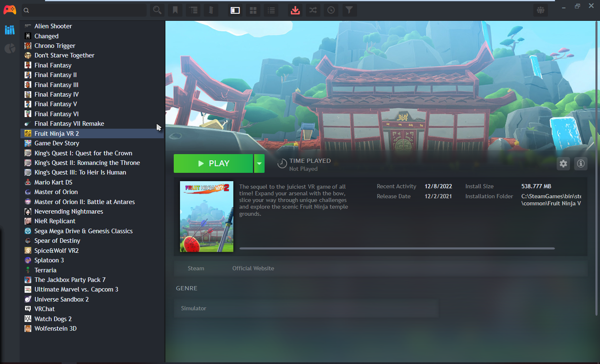600x364 pixels.
Task: Select Don't Starve Together in the list
Action: click(x=92, y=55)
